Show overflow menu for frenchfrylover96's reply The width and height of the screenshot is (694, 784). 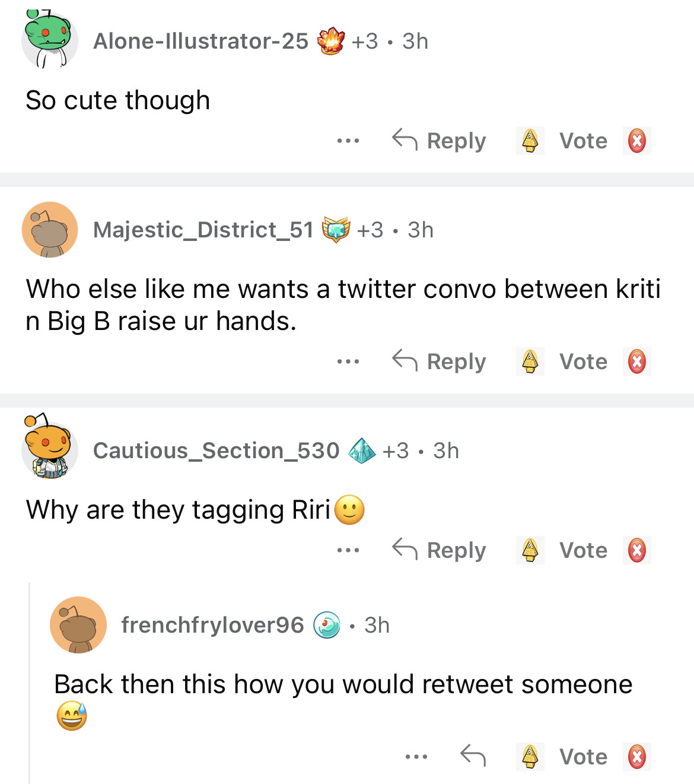point(416,757)
